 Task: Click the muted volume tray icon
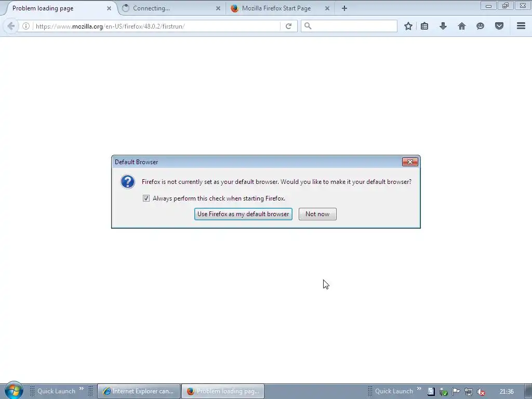(481, 392)
